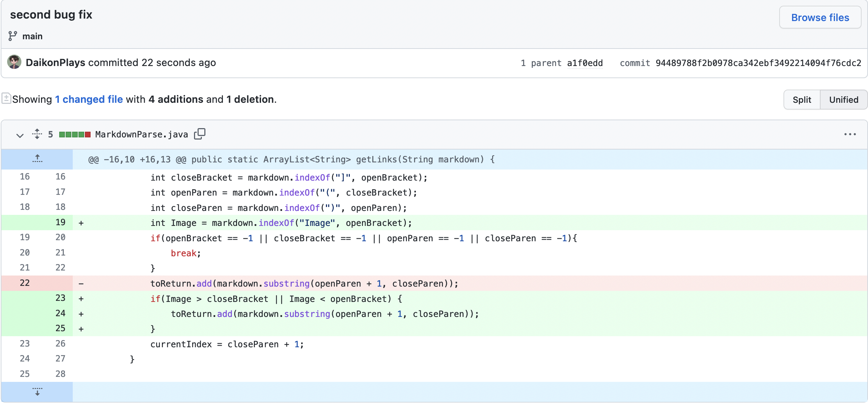Image resolution: width=868 pixels, height=404 pixels.
Task: Click the 'if(openBracket == -1' code line
Action: click(x=364, y=238)
